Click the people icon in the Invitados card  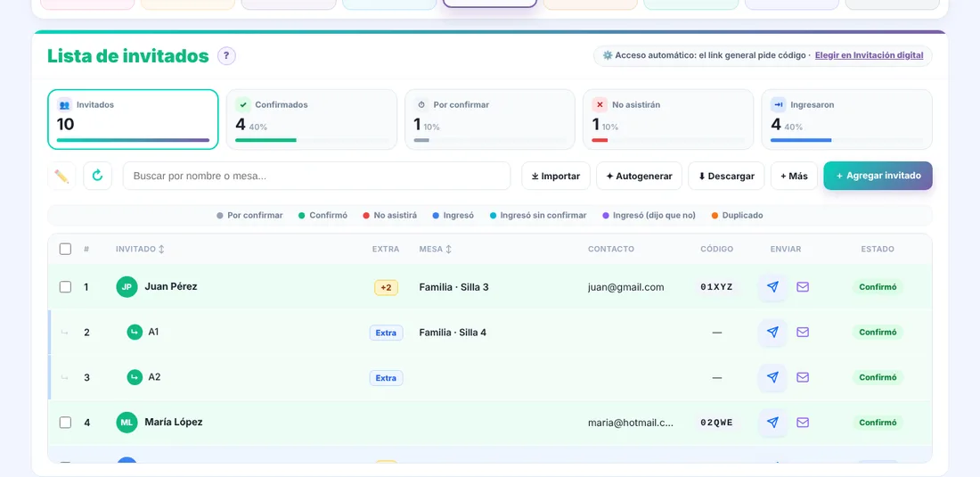tap(64, 105)
